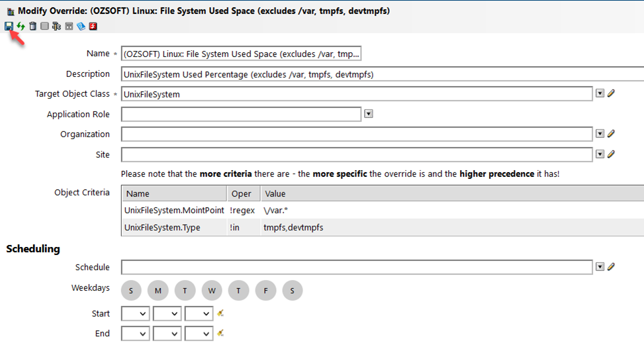This screenshot has width=644, height=347.
Task: Open the first Start time dropdown
Action: pyautogui.click(x=135, y=314)
